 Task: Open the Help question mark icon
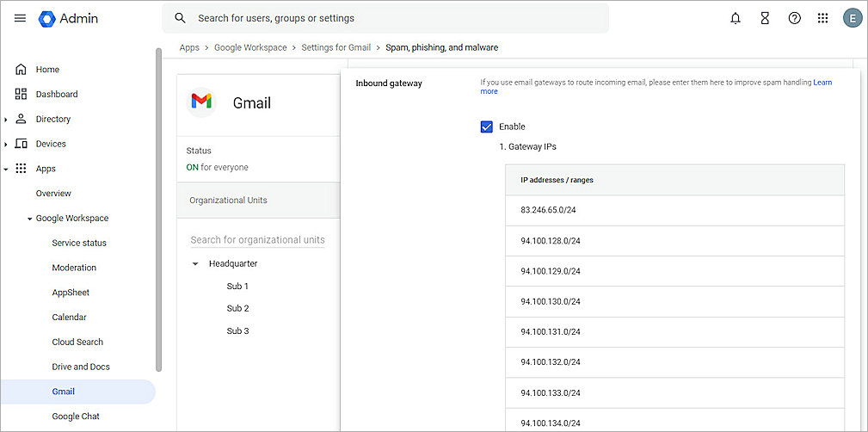click(x=794, y=18)
